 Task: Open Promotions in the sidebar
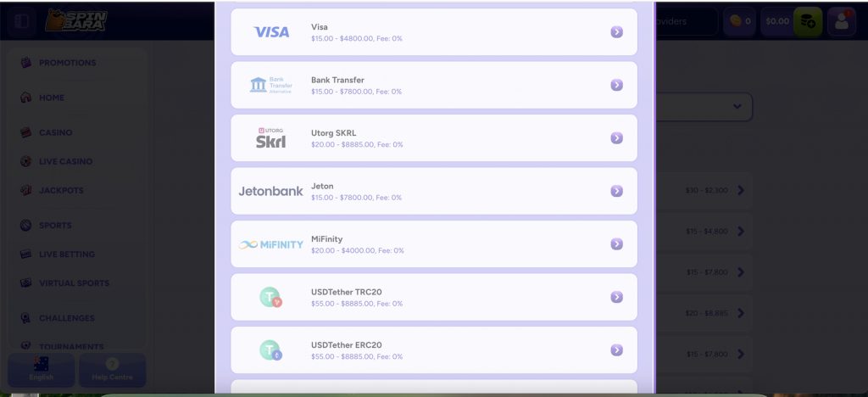67,63
